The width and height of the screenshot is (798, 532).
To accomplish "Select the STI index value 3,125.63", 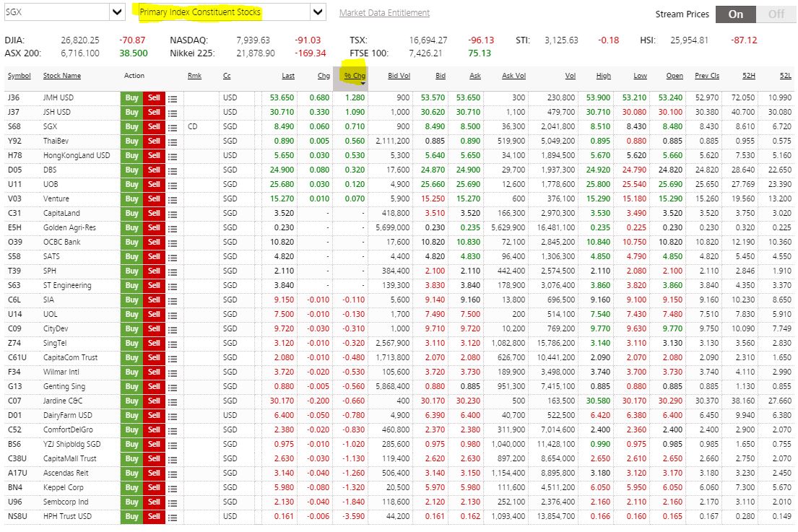I will [x=561, y=40].
